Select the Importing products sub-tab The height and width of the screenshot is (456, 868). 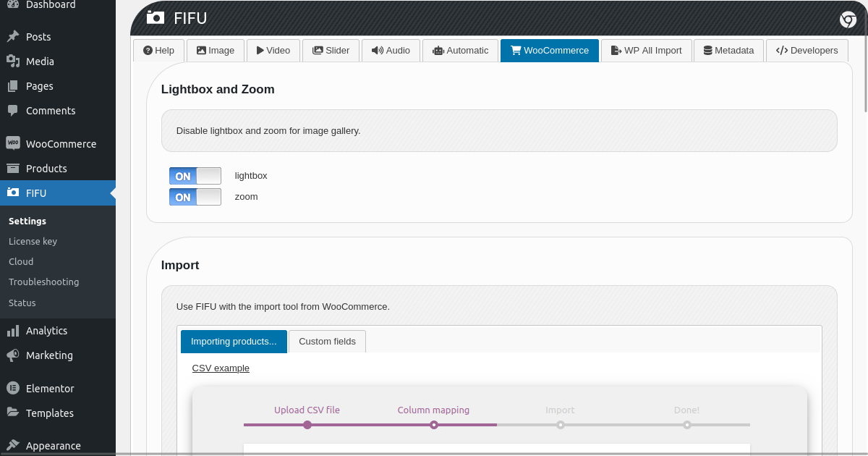[x=234, y=342]
